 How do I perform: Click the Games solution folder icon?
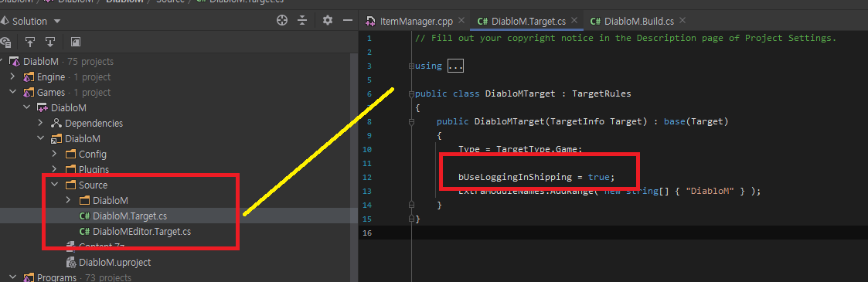click(x=29, y=93)
